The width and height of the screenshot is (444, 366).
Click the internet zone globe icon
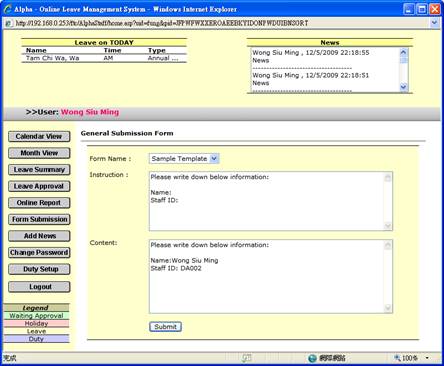point(312,358)
